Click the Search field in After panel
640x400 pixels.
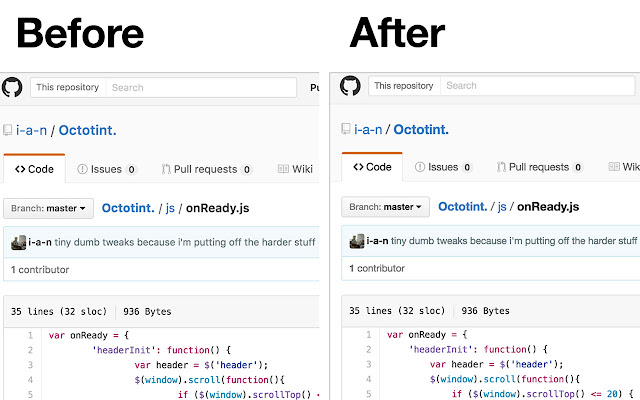tap(535, 86)
